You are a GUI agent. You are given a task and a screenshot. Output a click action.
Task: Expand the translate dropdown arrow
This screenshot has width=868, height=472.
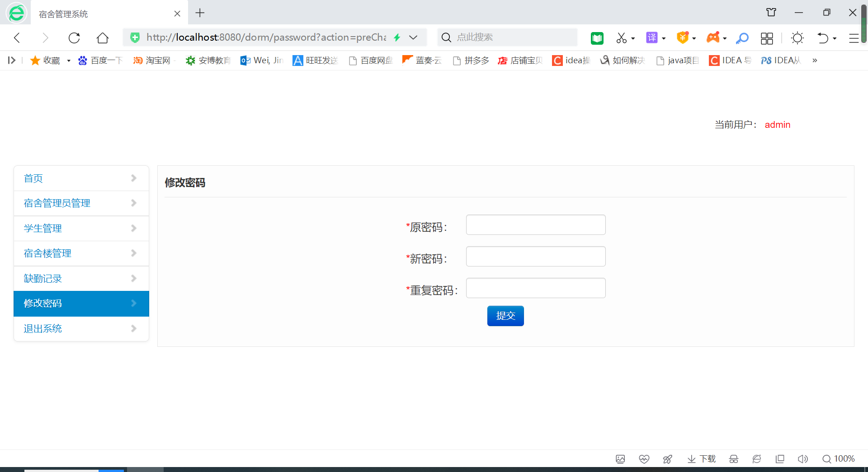point(664,38)
